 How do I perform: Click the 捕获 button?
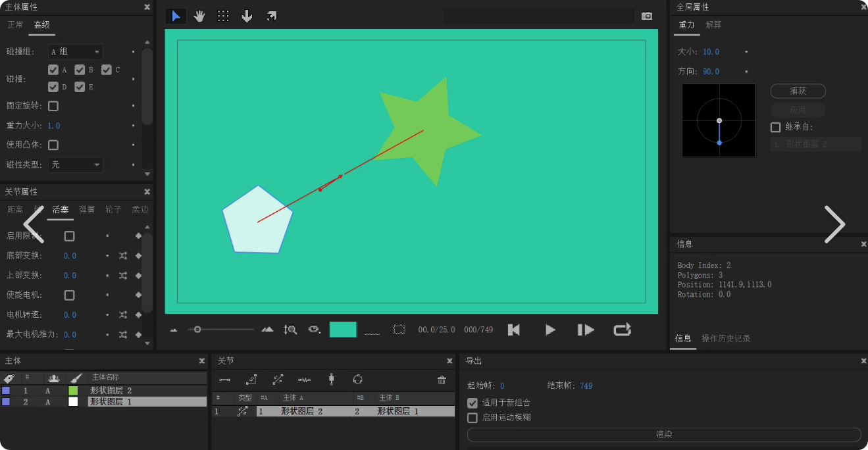[798, 91]
